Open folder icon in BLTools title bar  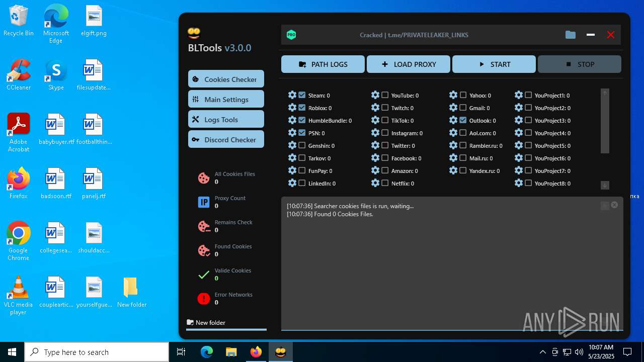[x=570, y=35]
